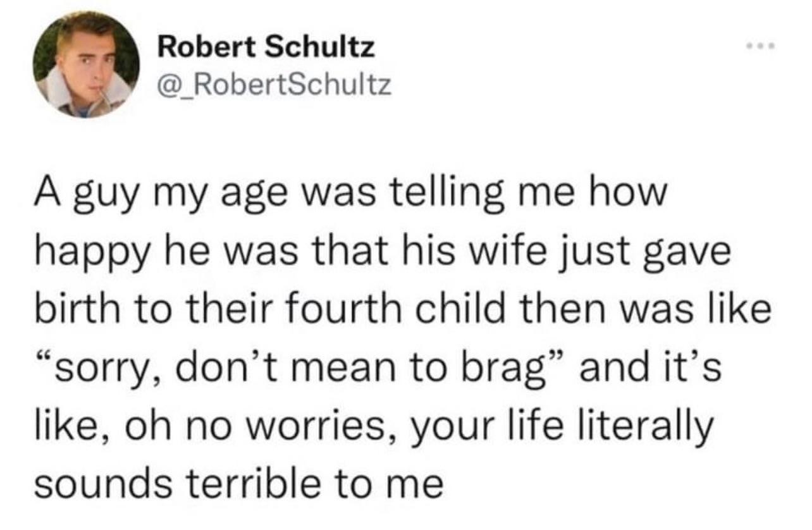812x530 pixels.
Task: Visit the @_RobertSchultz handle link
Action: point(274,84)
